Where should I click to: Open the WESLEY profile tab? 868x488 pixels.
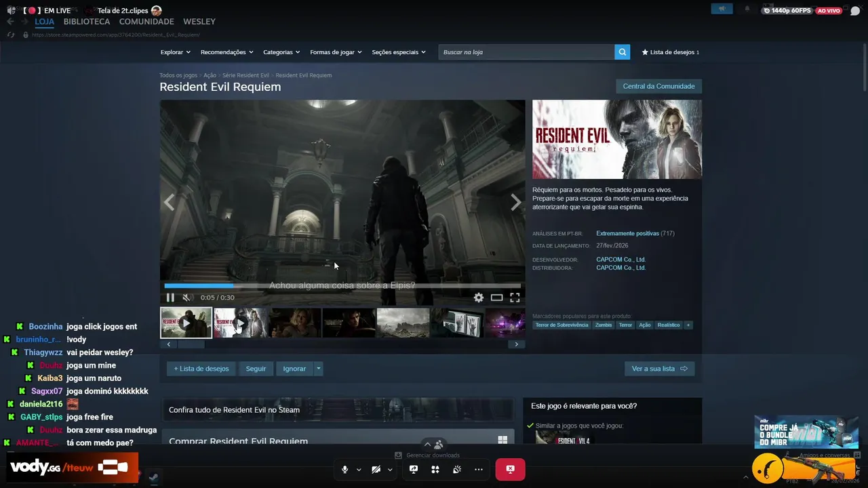pos(199,22)
